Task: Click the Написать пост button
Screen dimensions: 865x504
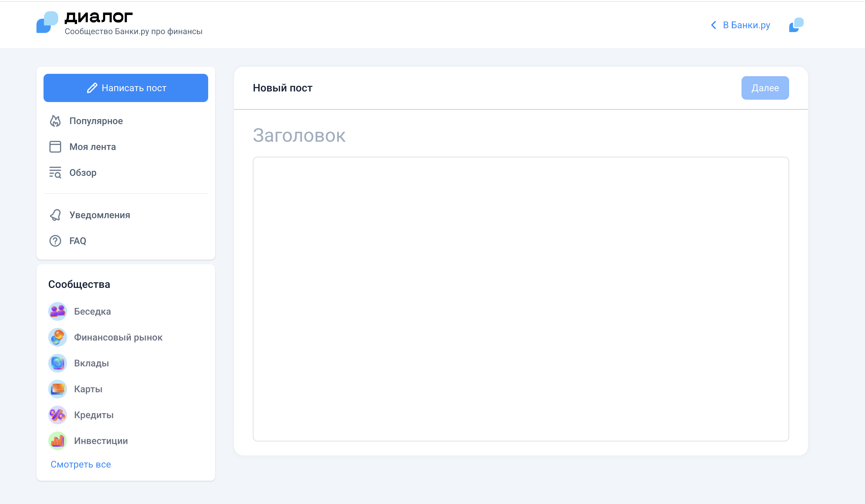Action: click(x=126, y=88)
